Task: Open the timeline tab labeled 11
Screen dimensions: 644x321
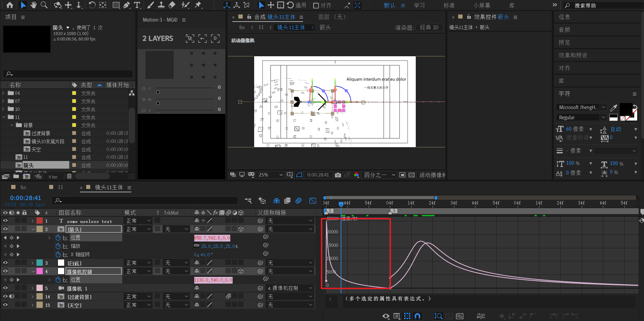Action: (60, 187)
